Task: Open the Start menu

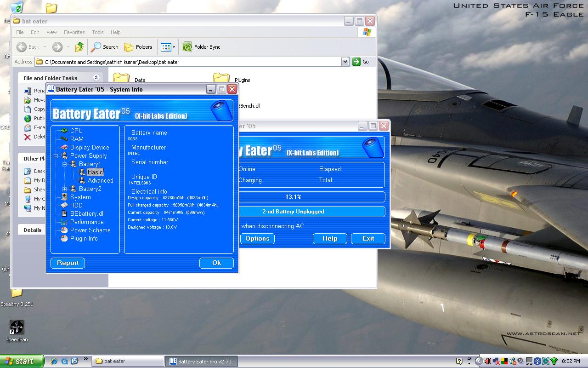Action: 22,361
